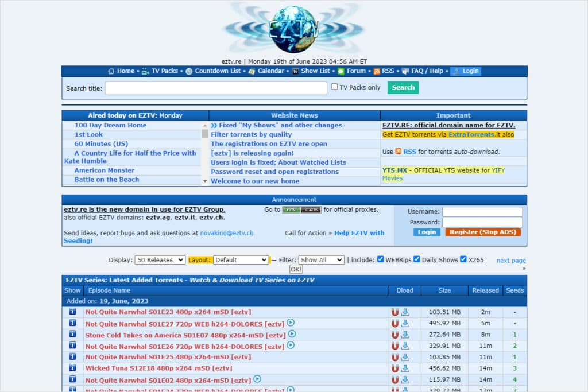This screenshot has width=588, height=392.
Task: Click the Search title input field
Action: tap(216, 88)
